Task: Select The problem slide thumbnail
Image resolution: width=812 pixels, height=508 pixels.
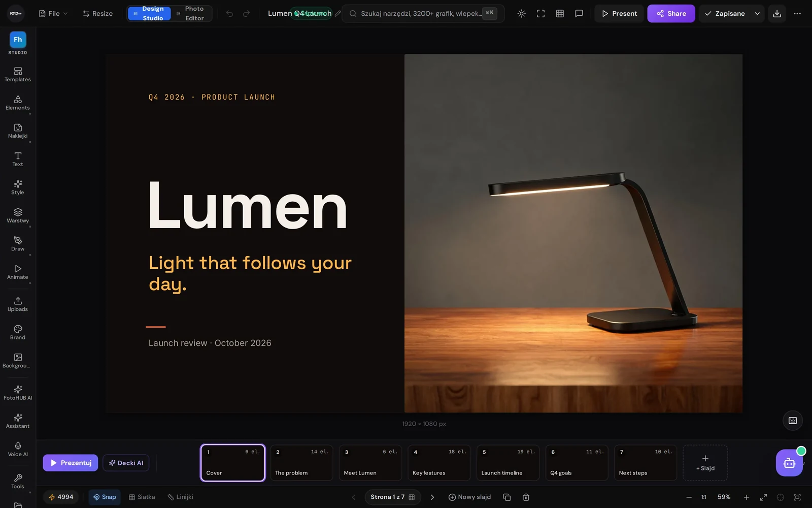Action: click(301, 463)
